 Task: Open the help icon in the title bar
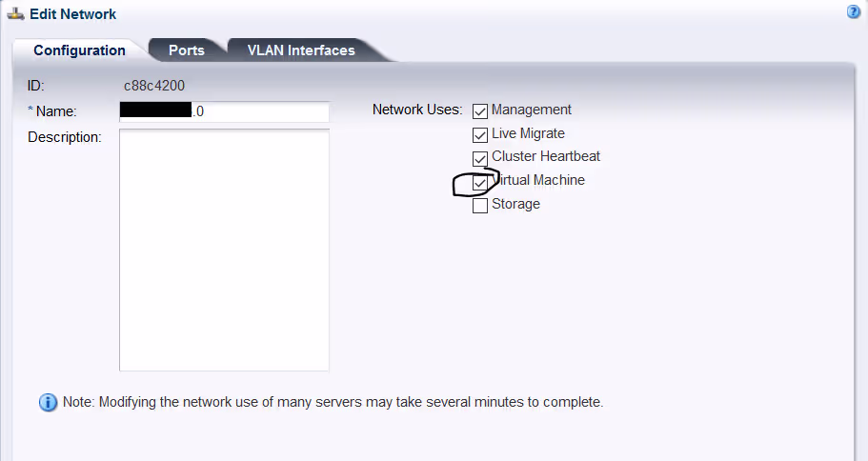[854, 12]
